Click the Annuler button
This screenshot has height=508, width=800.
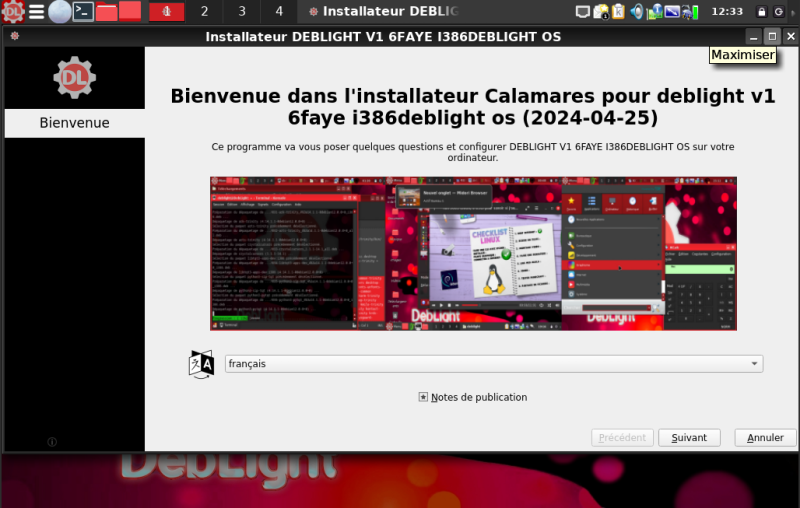click(x=765, y=438)
